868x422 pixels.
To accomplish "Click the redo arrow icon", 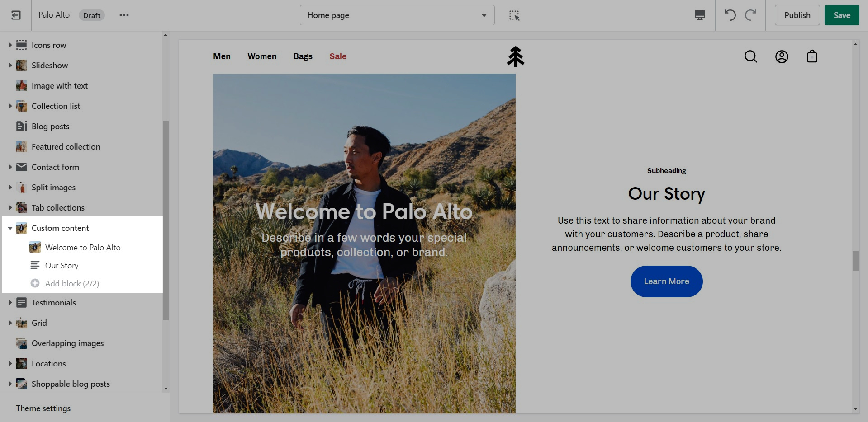I will tap(751, 15).
